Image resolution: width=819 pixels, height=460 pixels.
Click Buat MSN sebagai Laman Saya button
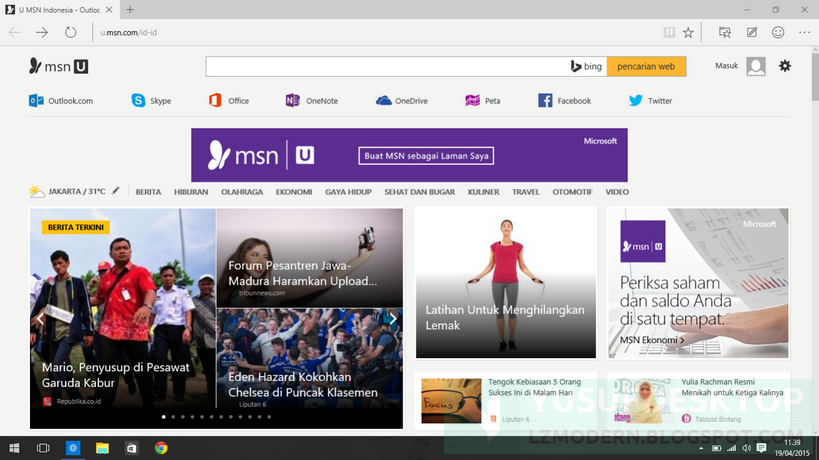point(426,156)
